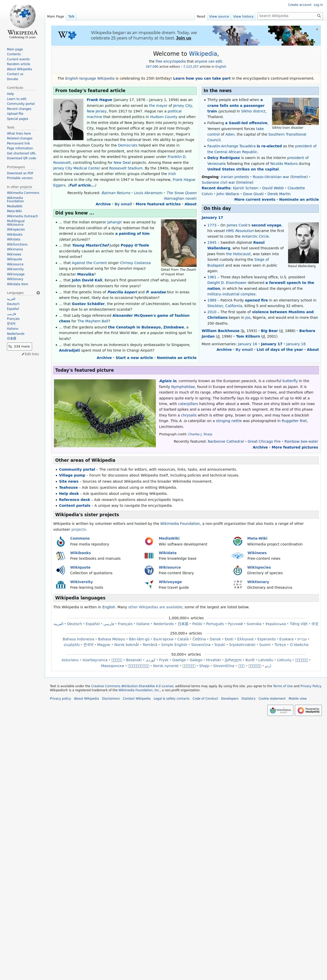Click Create account link
The height and width of the screenshot is (980, 327).
(299, 5)
